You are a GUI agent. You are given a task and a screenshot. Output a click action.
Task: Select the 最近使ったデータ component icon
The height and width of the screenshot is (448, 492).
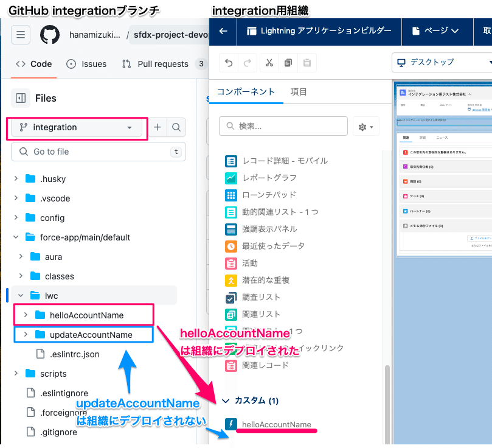[x=231, y=246]
